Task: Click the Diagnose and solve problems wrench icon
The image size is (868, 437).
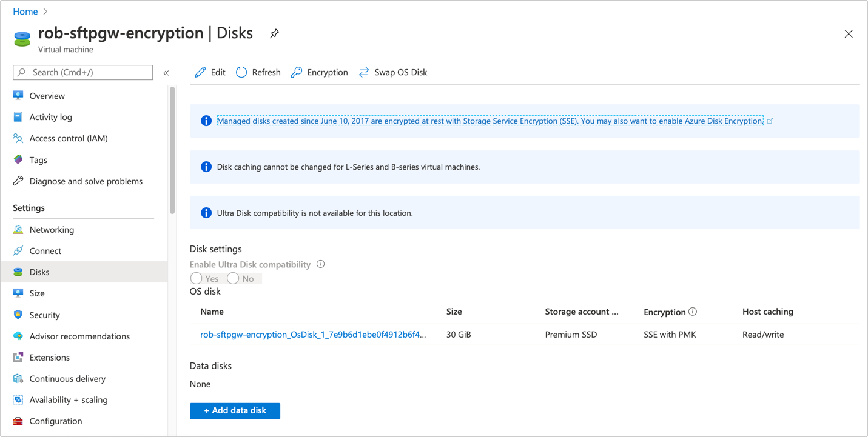Action: [18, 181]
